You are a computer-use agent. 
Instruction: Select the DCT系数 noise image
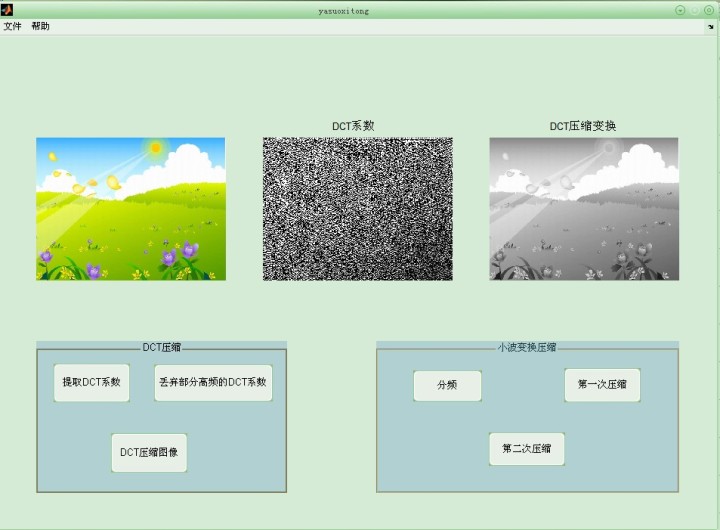358,209
